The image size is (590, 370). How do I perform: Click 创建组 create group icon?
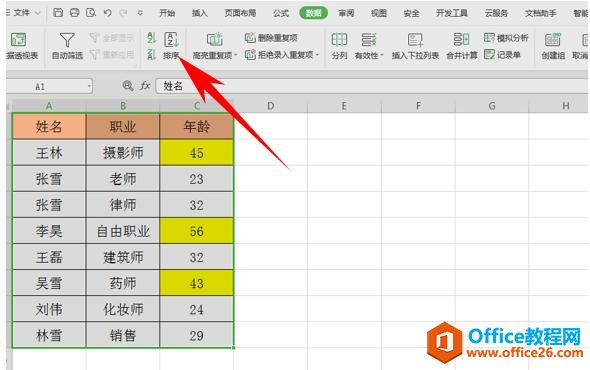click(553, 40)
